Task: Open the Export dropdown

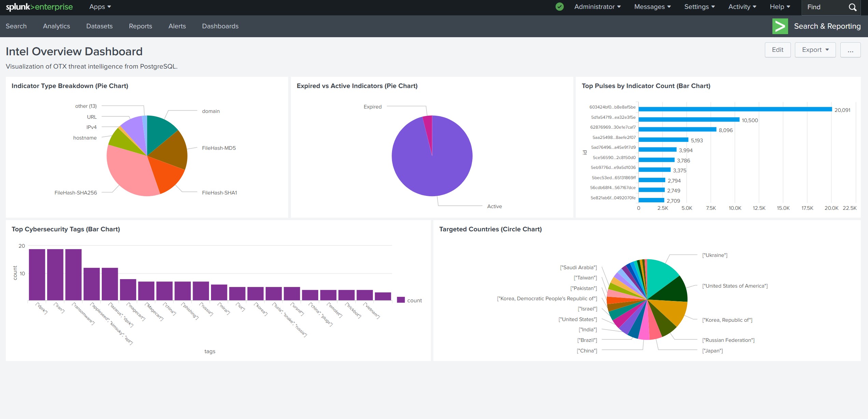Action: point(815,49)
